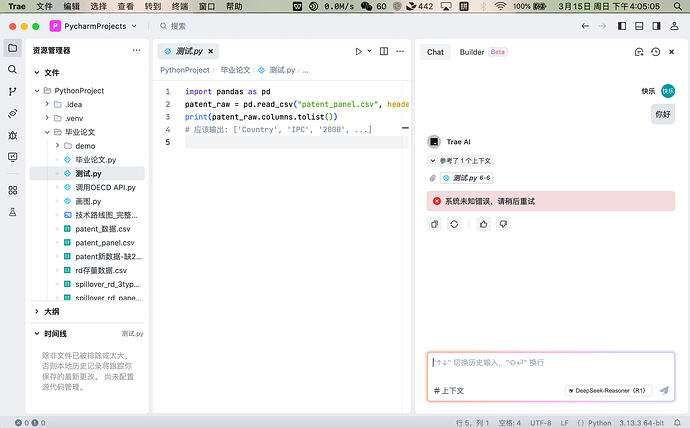Open 画图.py file
Screen dimensions: 690x428
click(x=88, y=201)
